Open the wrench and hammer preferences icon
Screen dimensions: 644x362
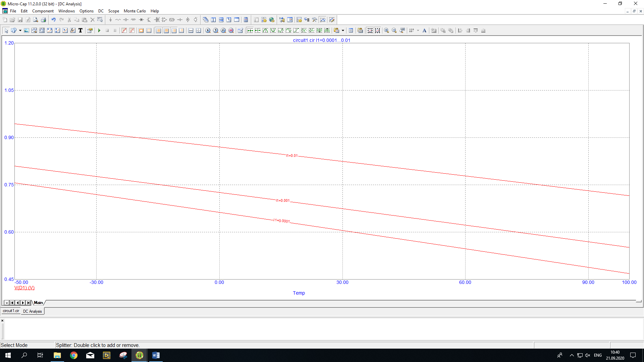[314, 20]
